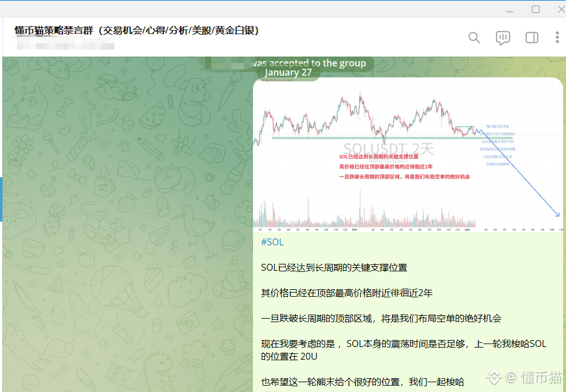Viewport: 566px width, 392px height.
Task: Open the SOLUSDT chart image
Action: click(x=408, y=155)
